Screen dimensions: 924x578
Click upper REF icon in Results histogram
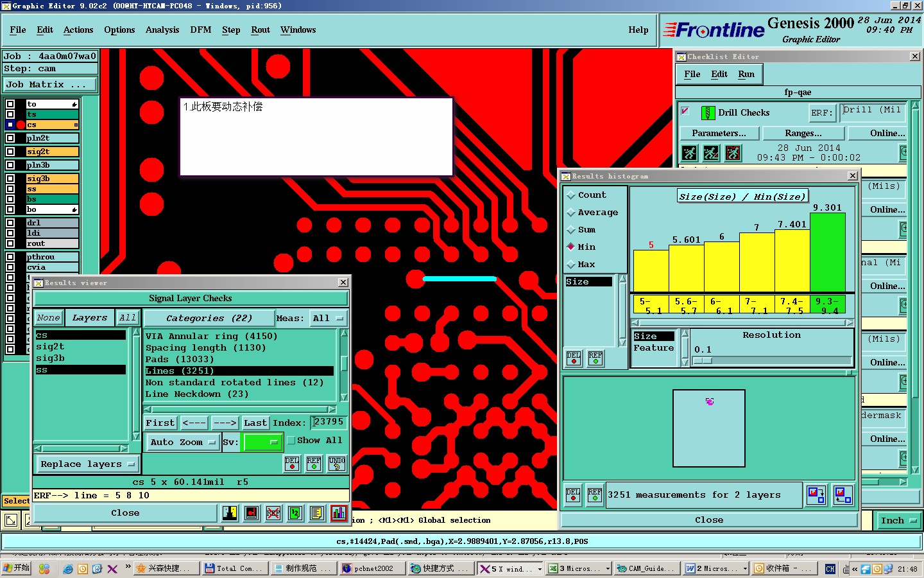coord(595,358)
